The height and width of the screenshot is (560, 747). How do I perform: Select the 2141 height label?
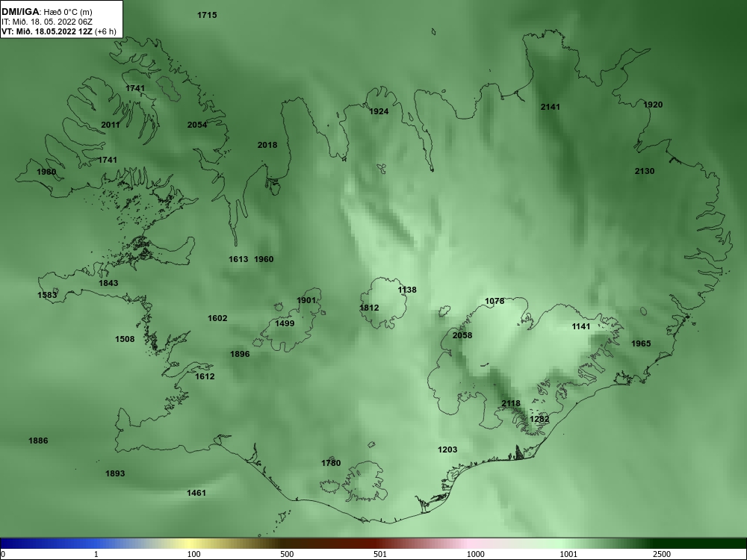pos(551,107)
